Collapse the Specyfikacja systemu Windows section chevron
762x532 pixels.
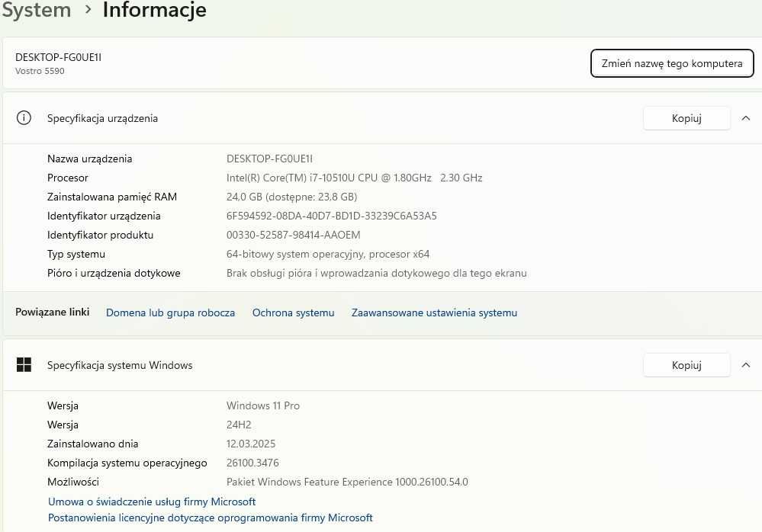(745, 364)
